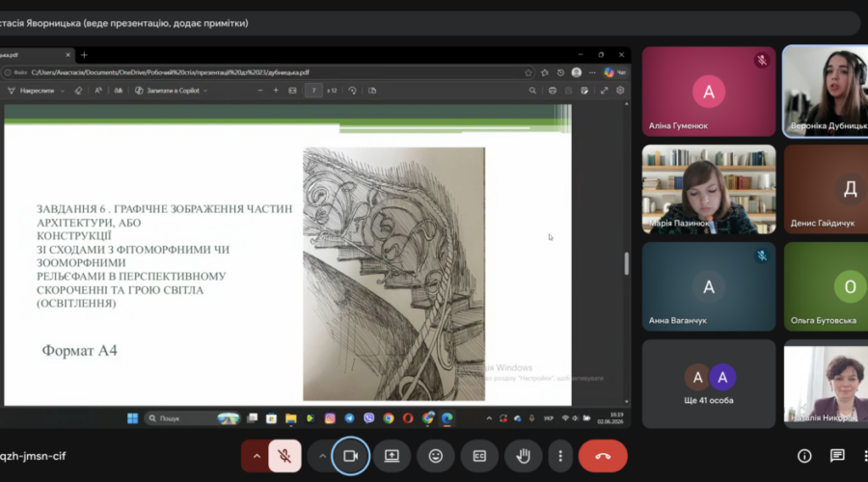Open PDF viewer settings gear
Viewport: 868px width, 482px height.
620,91
